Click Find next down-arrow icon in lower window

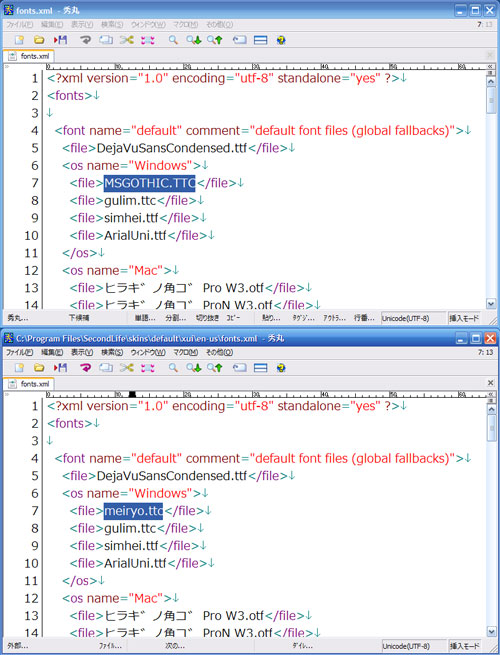(x=194, y=368)
